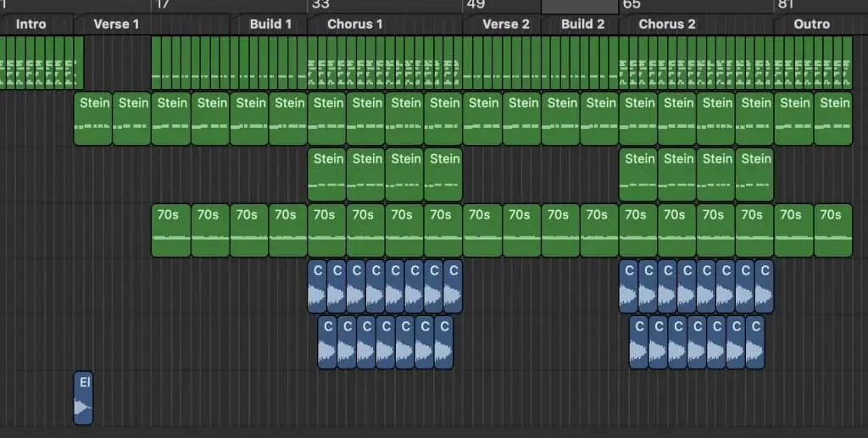This screenshot has width=868, height=438.
Task: Select the last top-row Stein region in the Outro
Action: (833, 119)
